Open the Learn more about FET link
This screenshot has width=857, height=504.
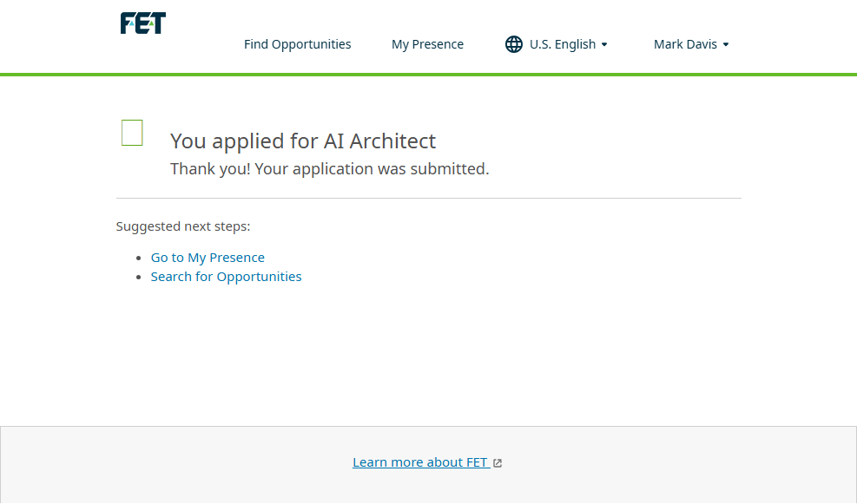click(x=420, y=462)
